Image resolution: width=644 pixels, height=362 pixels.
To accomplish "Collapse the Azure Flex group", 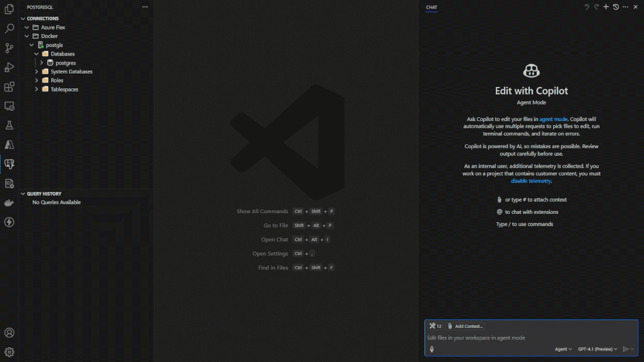I will pos(26,28).
